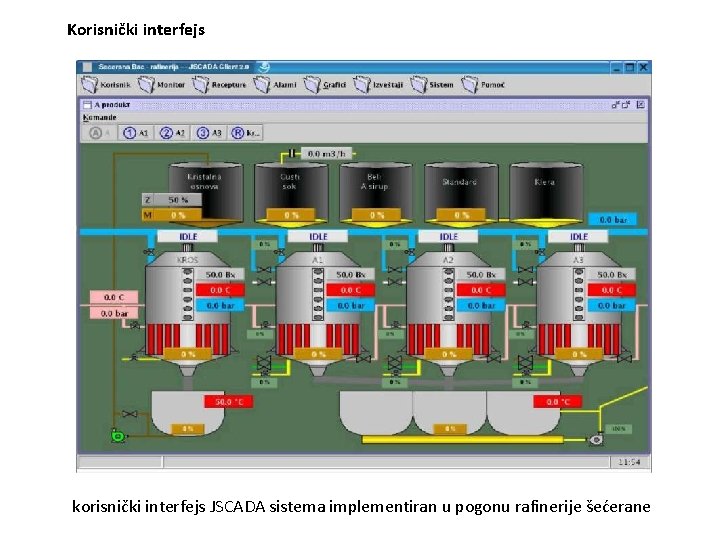Open the Korisnik menu
720x540 pixels.
[107, 85]
